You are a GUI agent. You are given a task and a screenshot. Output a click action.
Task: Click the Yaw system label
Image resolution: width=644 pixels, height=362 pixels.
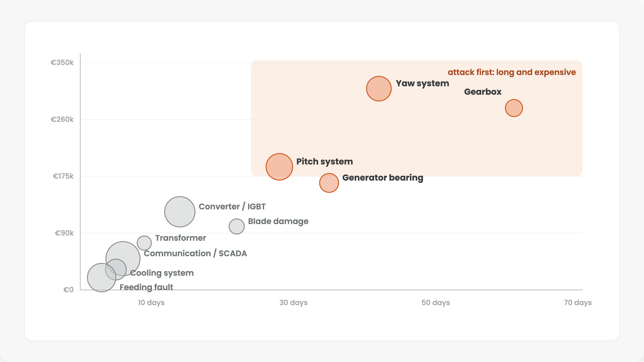pyautogui.click(x=422, y=83)
